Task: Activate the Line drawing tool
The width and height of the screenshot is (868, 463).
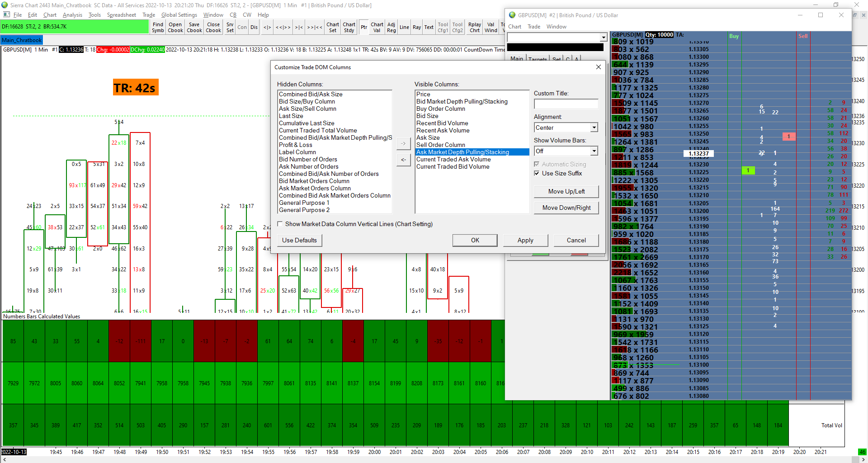Action: (x=404, y=27)
